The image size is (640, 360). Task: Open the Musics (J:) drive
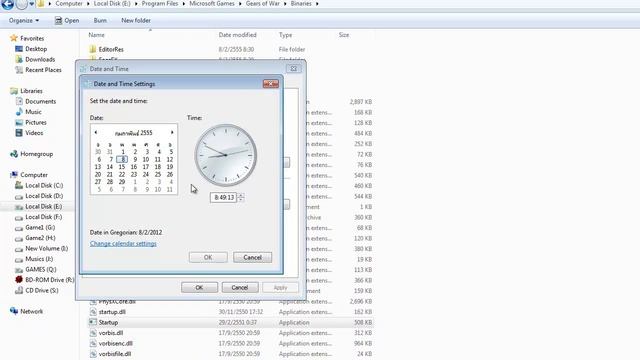tap(39, 259)
